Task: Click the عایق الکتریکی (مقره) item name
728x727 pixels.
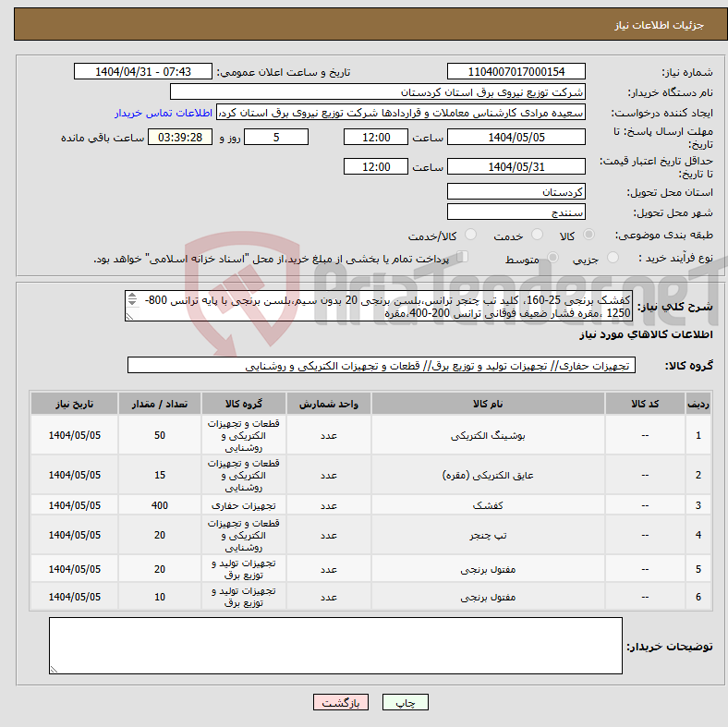Action: click(x=488, y=475)
